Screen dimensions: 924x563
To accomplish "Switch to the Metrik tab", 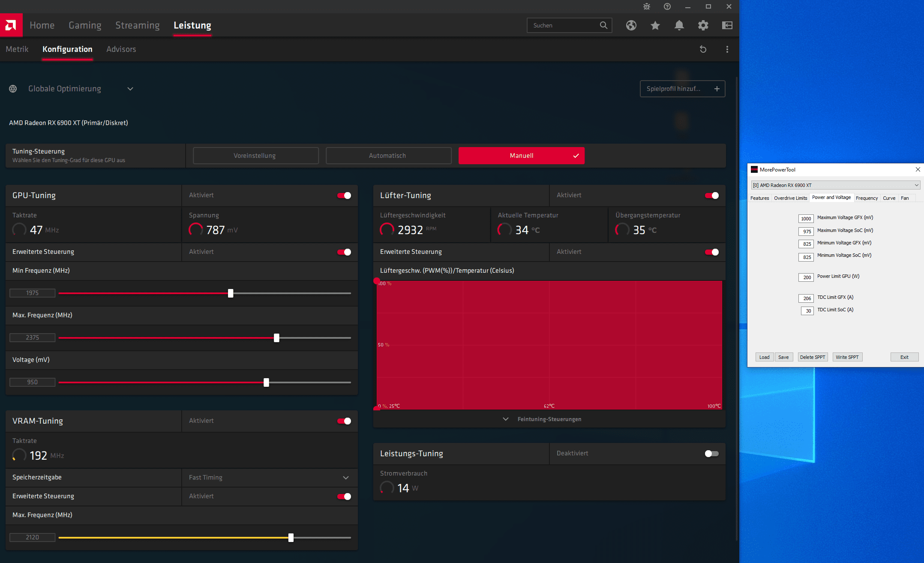I will tap(17, 49).
